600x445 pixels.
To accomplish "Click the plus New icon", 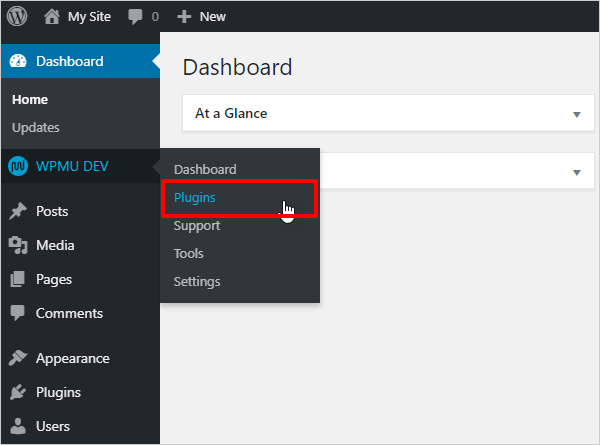I will click(x=184, y=16).
